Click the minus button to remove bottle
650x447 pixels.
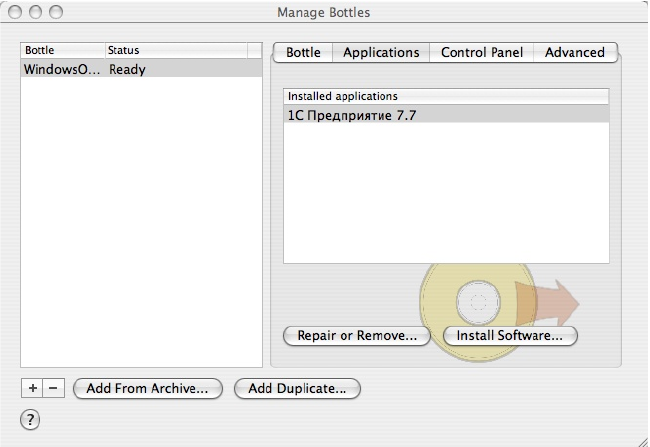coord(53,388)
